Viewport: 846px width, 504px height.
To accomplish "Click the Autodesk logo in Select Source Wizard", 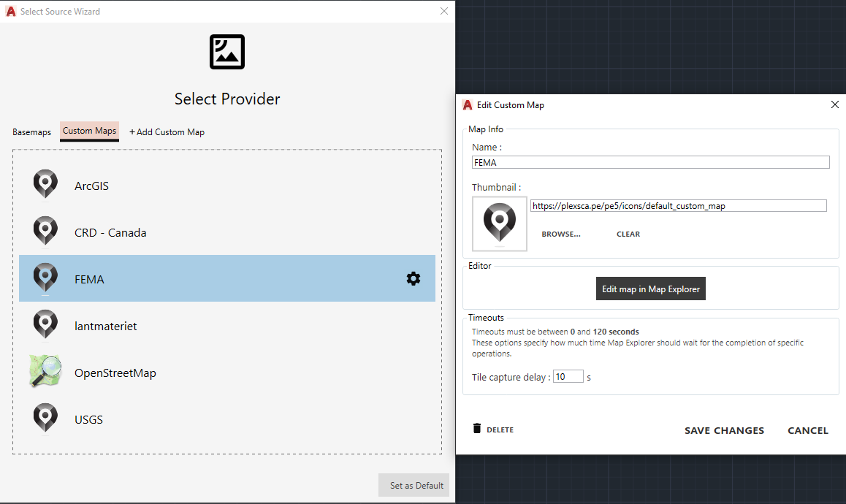I will point(11,12).
